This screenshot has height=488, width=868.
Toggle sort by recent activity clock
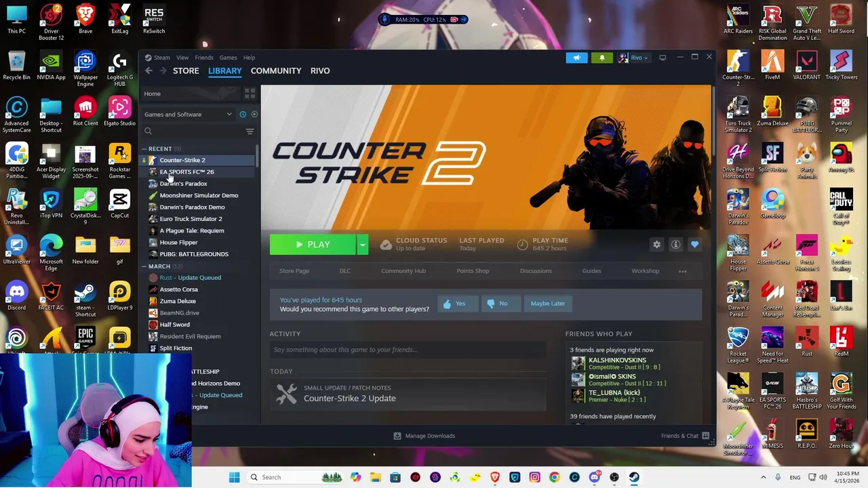point(243,115)
